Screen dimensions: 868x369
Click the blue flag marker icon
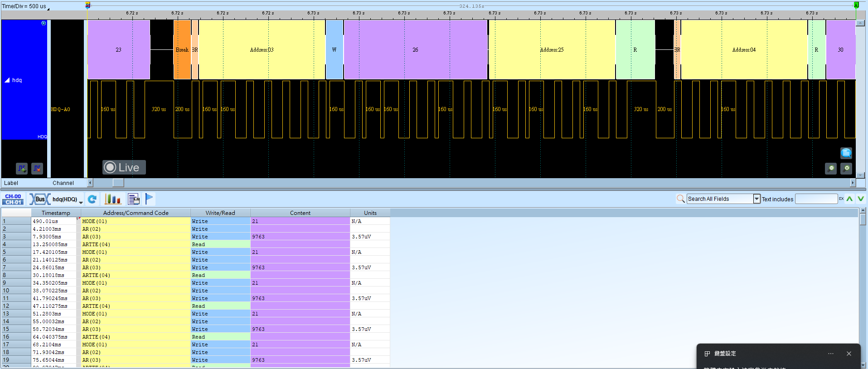click(x=149, y=199)
